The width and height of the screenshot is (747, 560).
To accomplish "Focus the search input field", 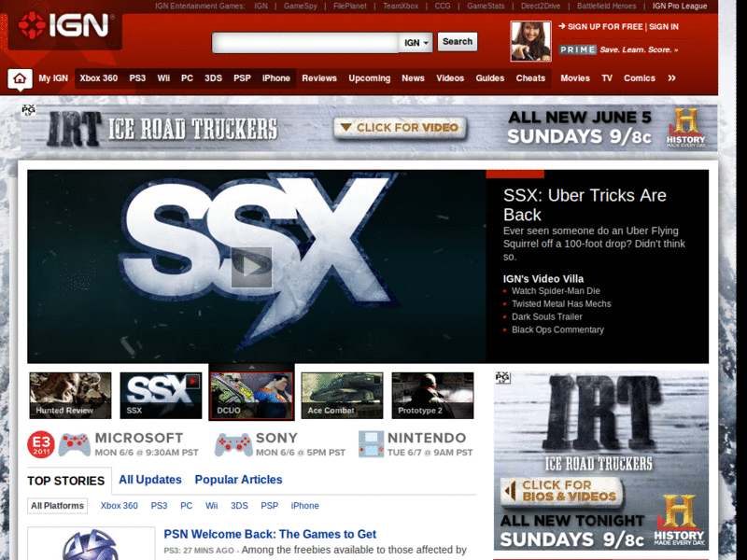I will [305, 43].
